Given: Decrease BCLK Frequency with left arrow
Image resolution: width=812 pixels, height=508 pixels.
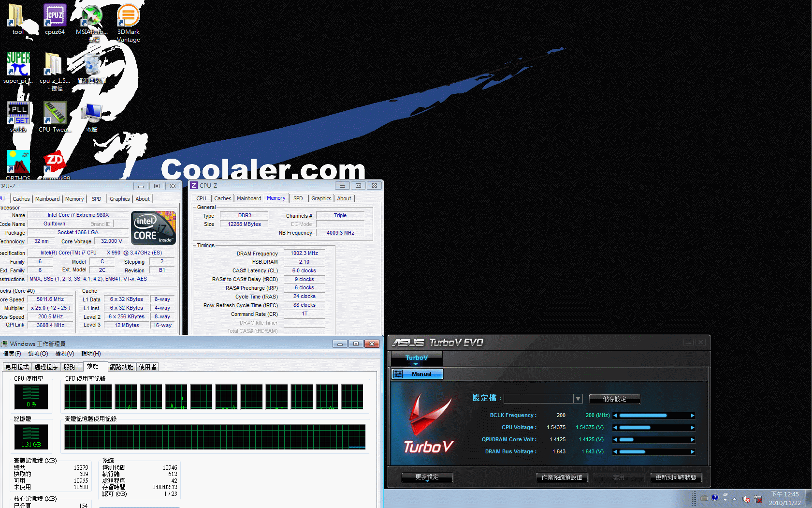Looking at the screenshot, I should coord(615,416).
